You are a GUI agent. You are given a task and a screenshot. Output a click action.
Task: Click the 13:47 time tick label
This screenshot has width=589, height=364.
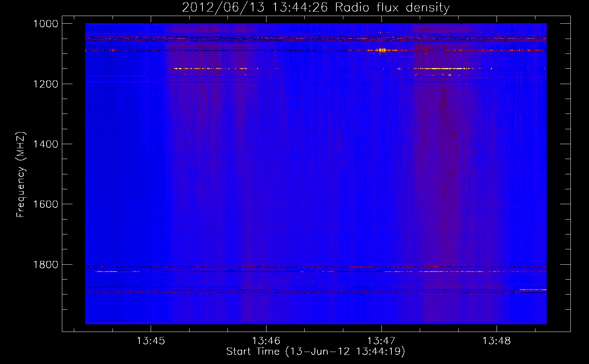tap(381, 341)
